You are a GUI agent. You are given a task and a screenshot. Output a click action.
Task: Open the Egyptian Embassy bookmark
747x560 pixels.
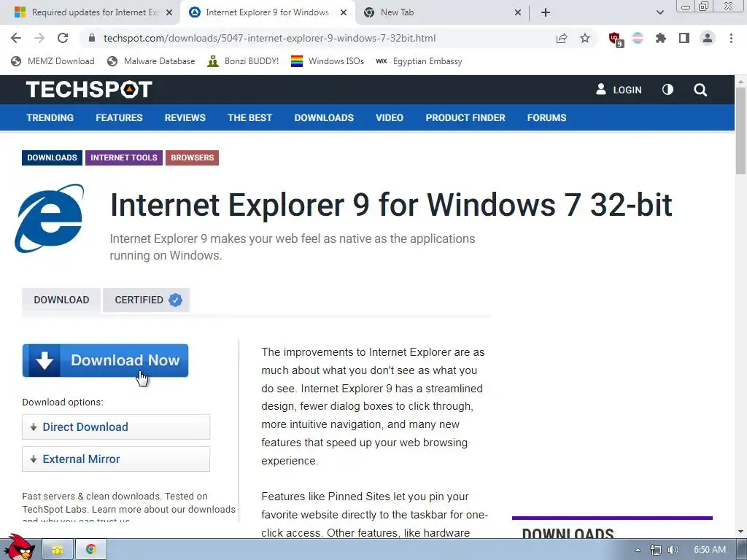click(x=419, y=61)
